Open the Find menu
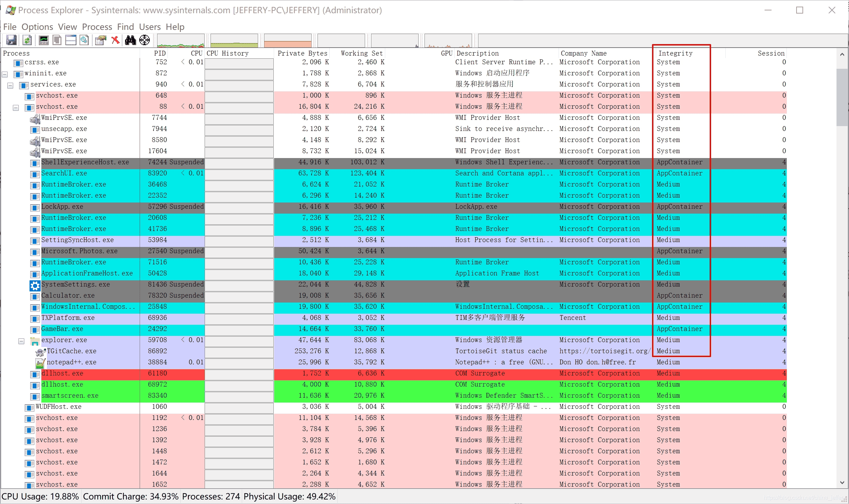Image resolution: width=849 pixels, height=504 pixels. (x=125, y=27)
